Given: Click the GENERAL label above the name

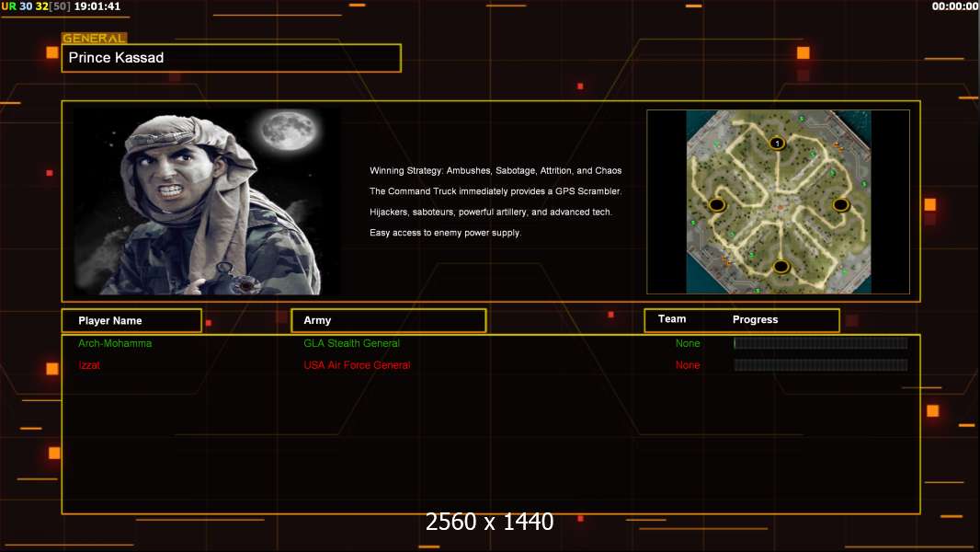Looking at the screenshot, I should (94, 38).
